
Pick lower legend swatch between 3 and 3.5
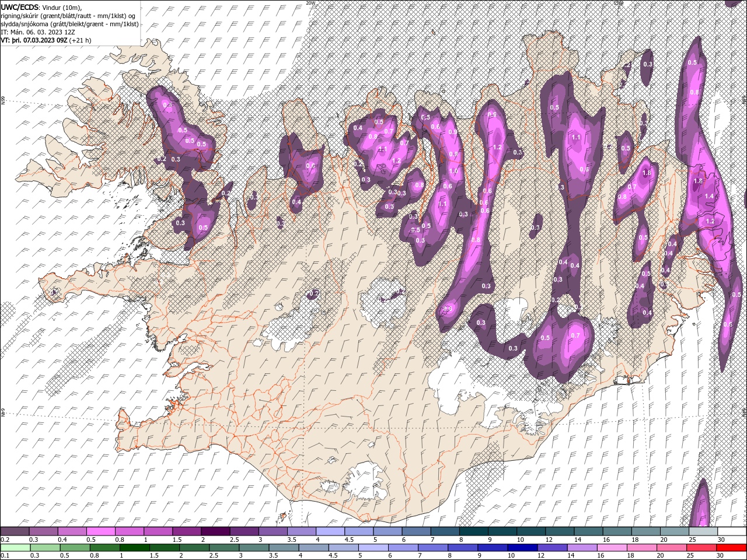point(254,548)
